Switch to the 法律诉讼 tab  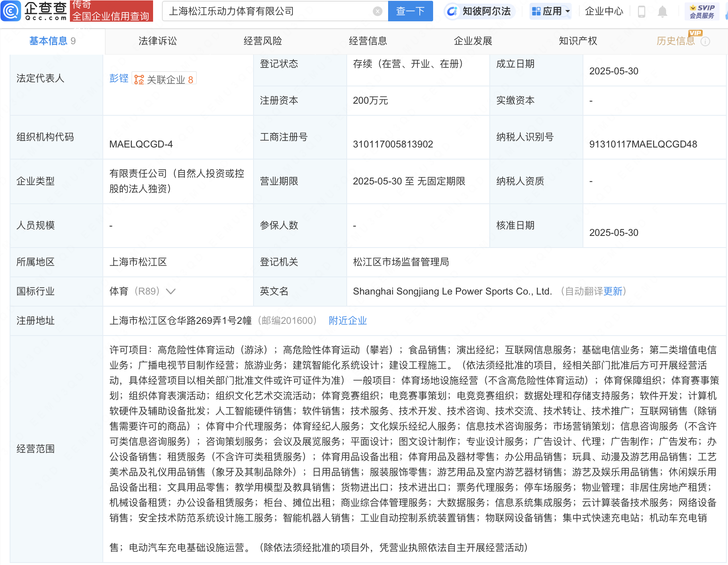[157, 41]
